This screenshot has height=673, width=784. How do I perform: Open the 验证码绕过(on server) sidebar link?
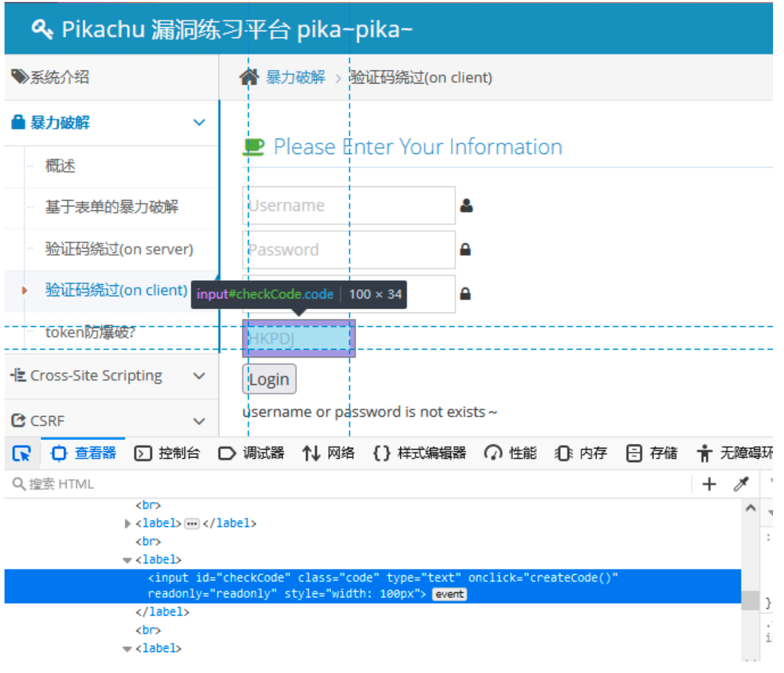(x=119, y=249)
